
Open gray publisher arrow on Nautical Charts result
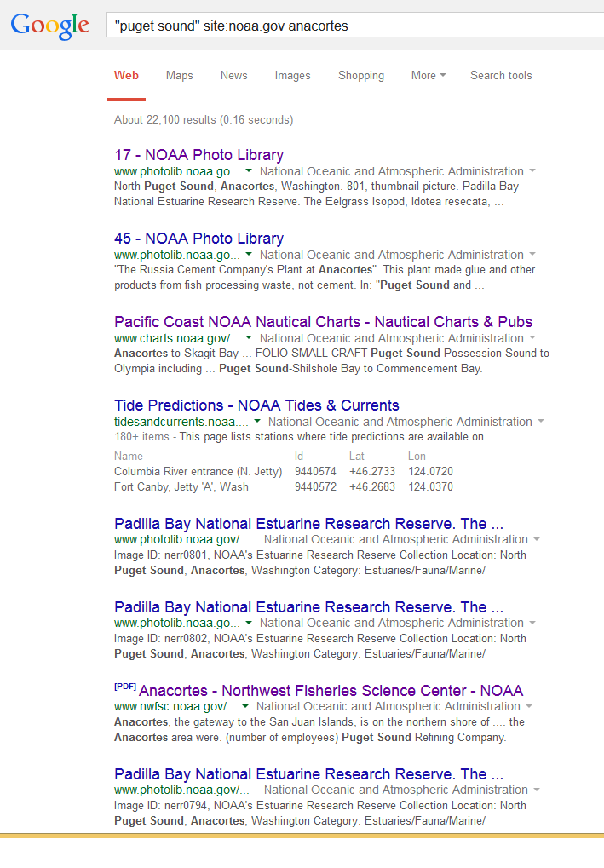[532, 338]
